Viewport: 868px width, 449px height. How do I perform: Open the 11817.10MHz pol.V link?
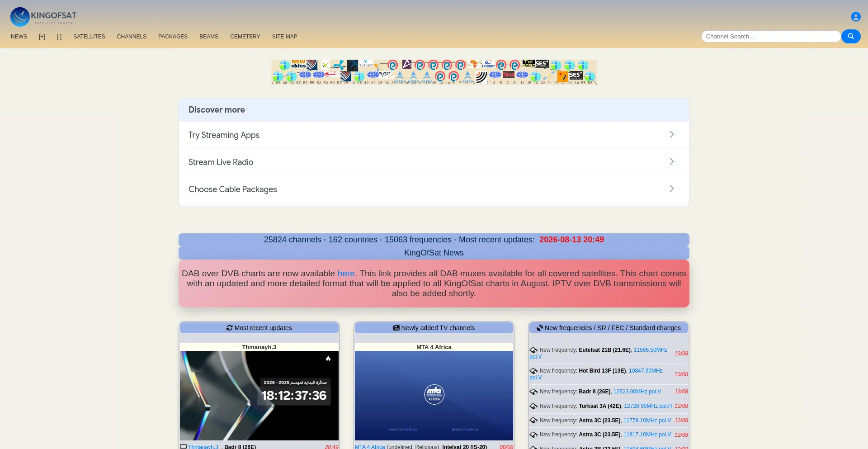coord(647,435)
